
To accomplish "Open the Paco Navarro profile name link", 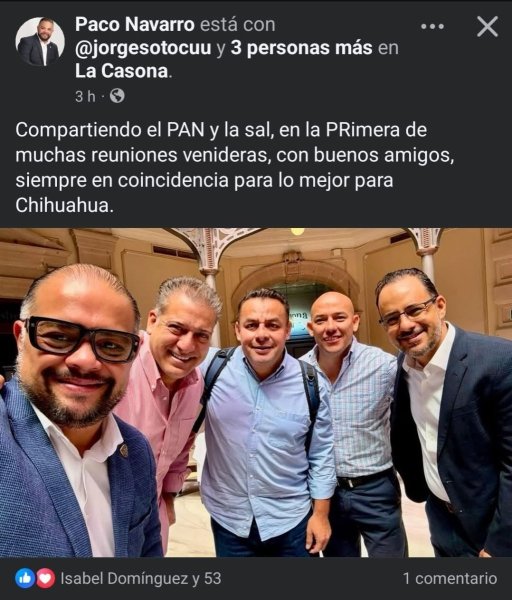I will tap(135, 24).
